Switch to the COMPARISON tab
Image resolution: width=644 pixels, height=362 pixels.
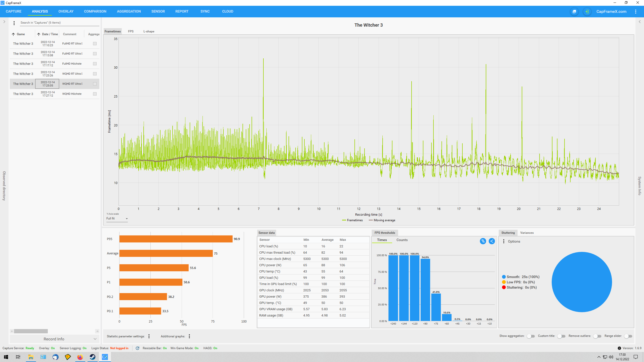tap(95, 12)
